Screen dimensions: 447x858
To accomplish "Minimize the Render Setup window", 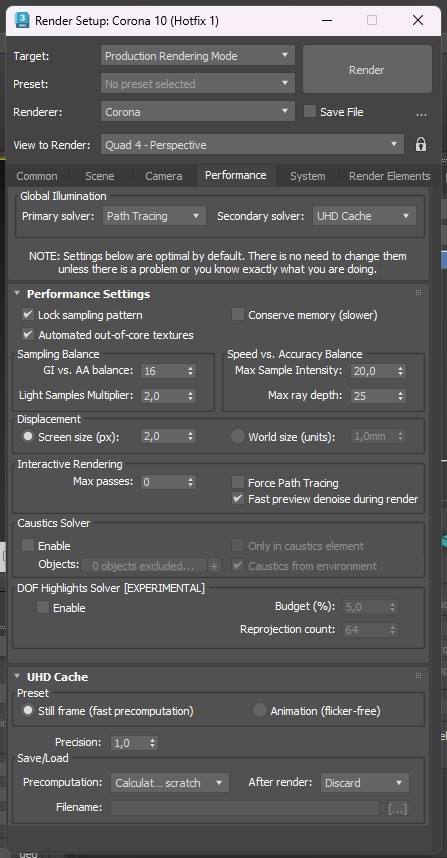I will tap(327, 20).
